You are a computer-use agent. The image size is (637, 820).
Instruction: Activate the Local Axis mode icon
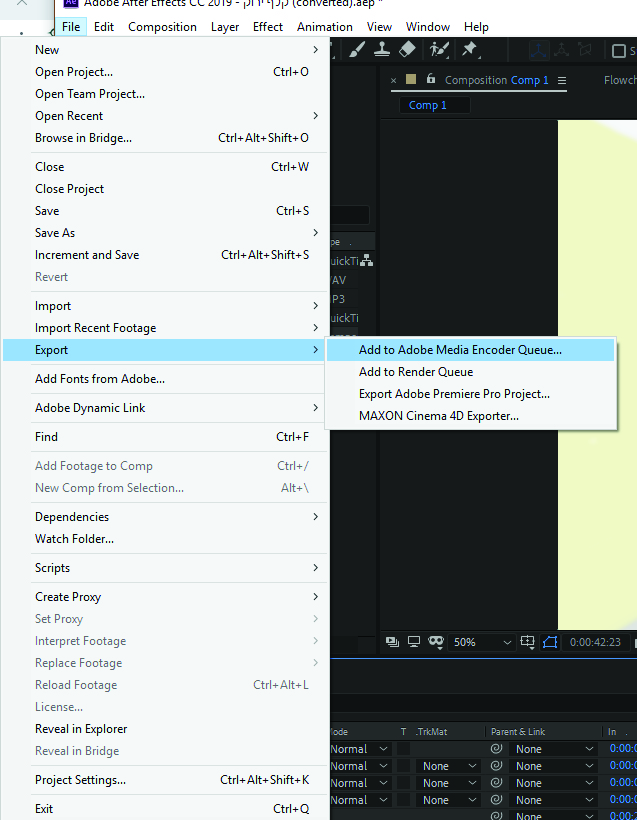pos(538,50)
